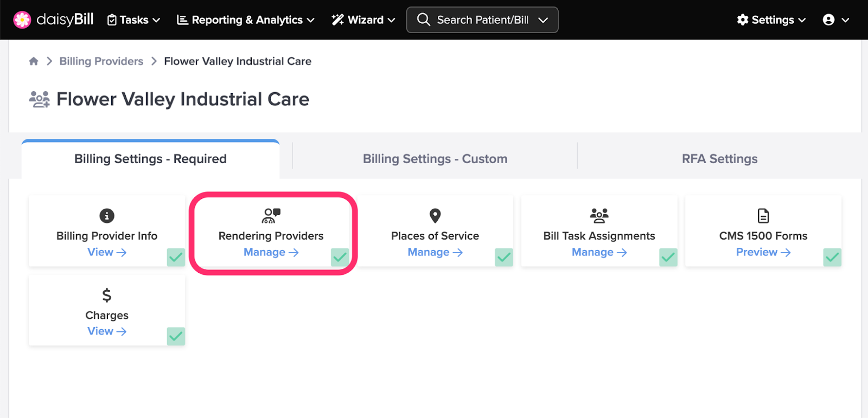Viewport: 868px width, 418px height.
Task: Click the Flower Valley Industrial Care heading
Action: 183,99
